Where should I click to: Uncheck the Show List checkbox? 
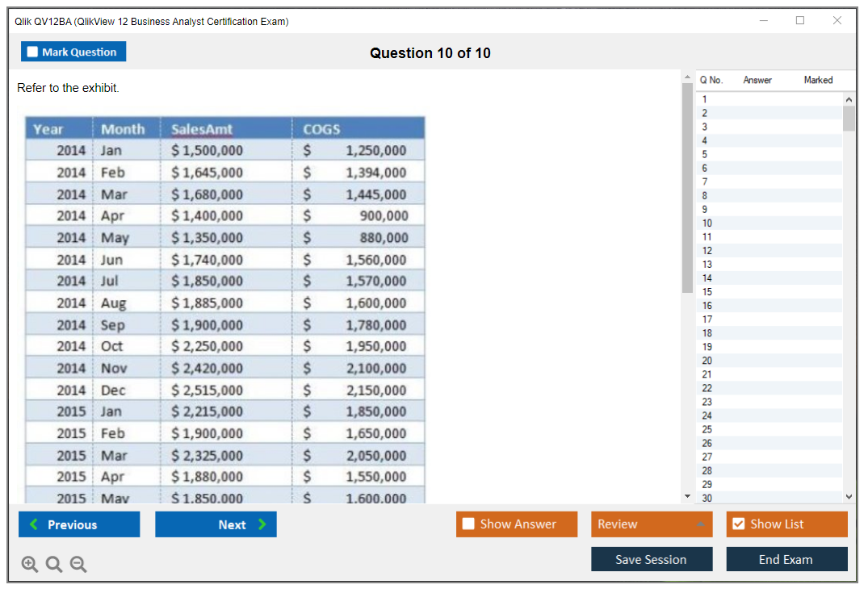739,524
